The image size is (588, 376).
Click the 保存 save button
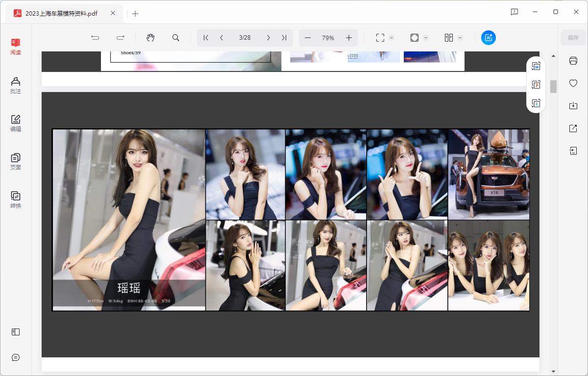573,38
